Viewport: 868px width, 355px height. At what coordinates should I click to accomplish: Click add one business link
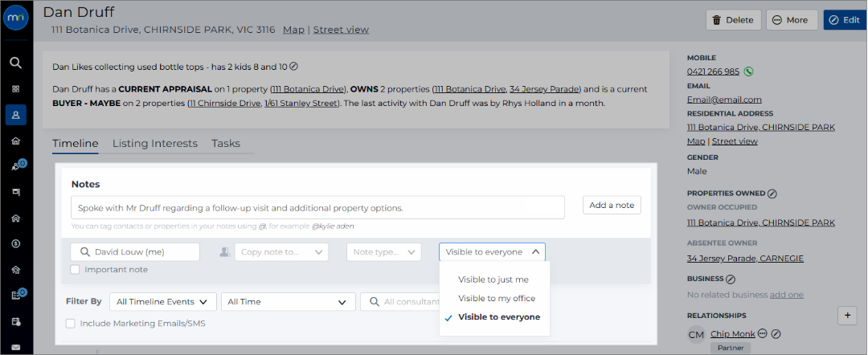click(x=786, y=295)
